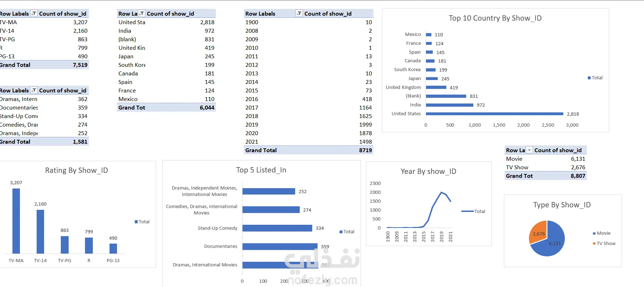Select the South Kore cell in country pivot

132,65
